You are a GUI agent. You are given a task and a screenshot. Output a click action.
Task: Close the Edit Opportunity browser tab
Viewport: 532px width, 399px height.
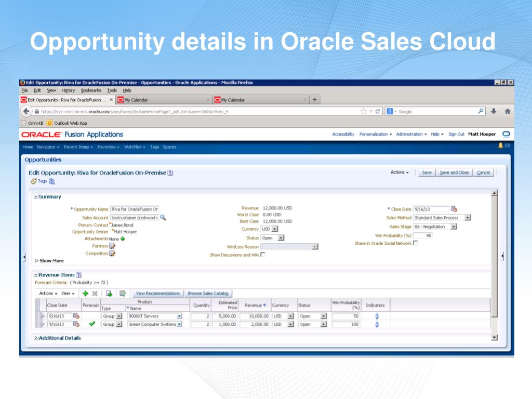pyautogui.click(x=111, y=100)
